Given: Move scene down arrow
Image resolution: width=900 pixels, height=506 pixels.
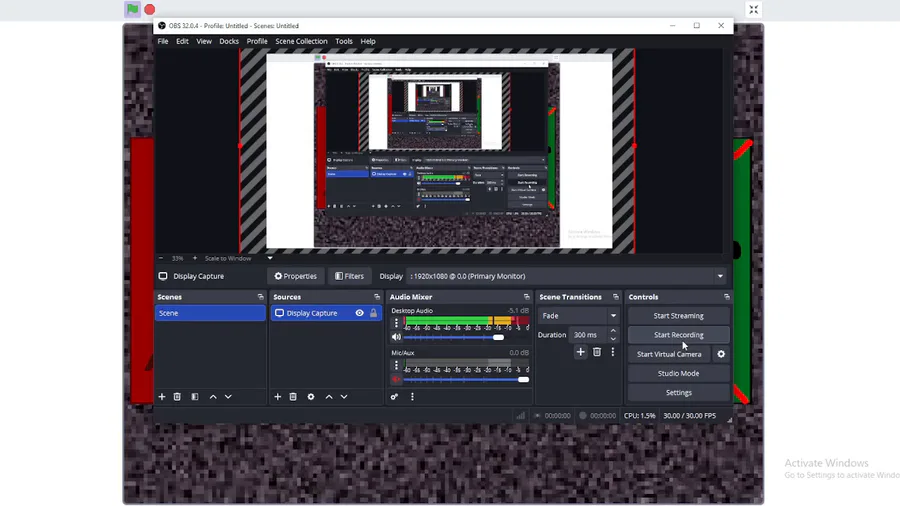Looking at the screenshot, I should (x=228, y=396).
